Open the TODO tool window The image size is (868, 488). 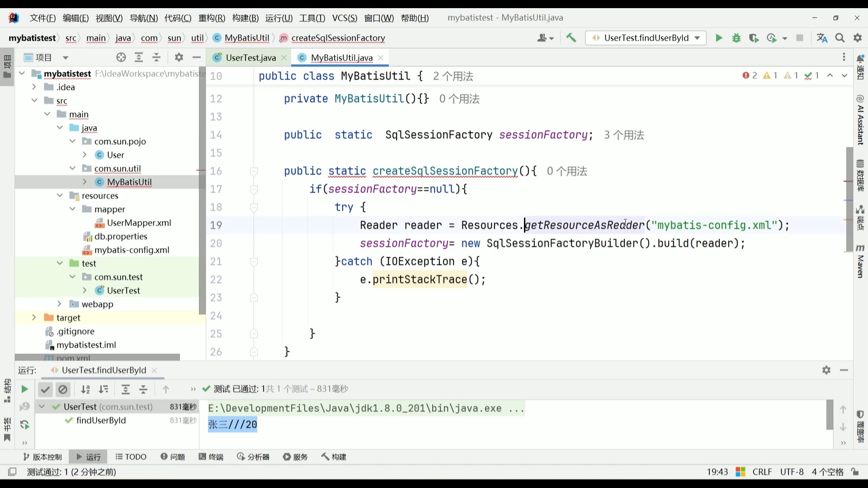131,457
